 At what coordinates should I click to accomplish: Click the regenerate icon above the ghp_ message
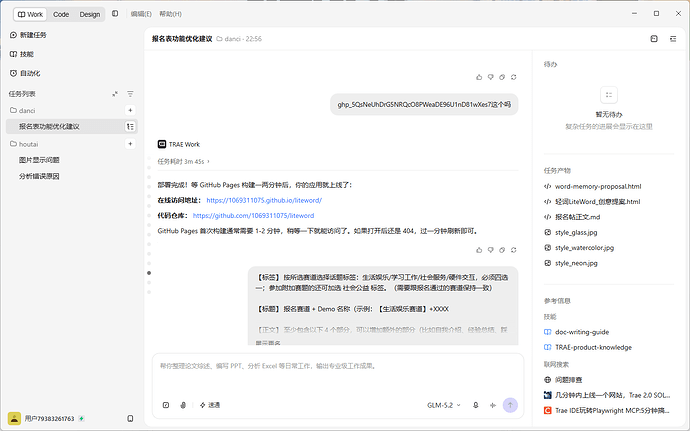pyautogui.click(x=513, y=77)
